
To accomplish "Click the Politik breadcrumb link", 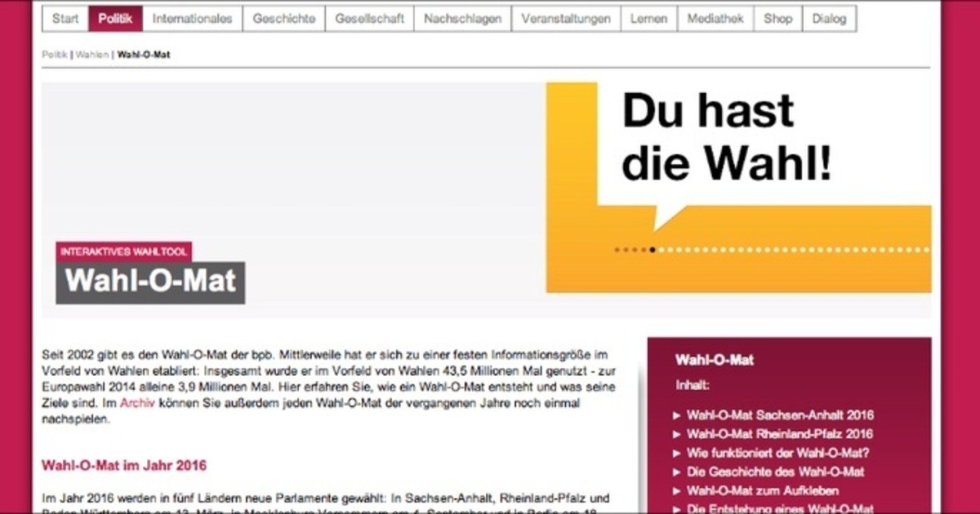I will (x=55, y=55).
